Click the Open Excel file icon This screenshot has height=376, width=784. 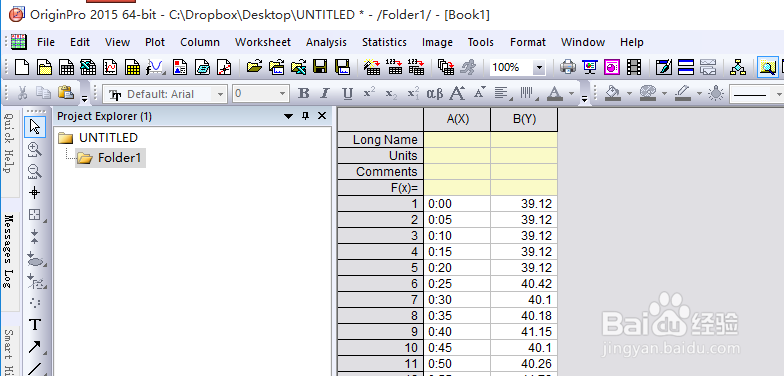click(298, 66)
